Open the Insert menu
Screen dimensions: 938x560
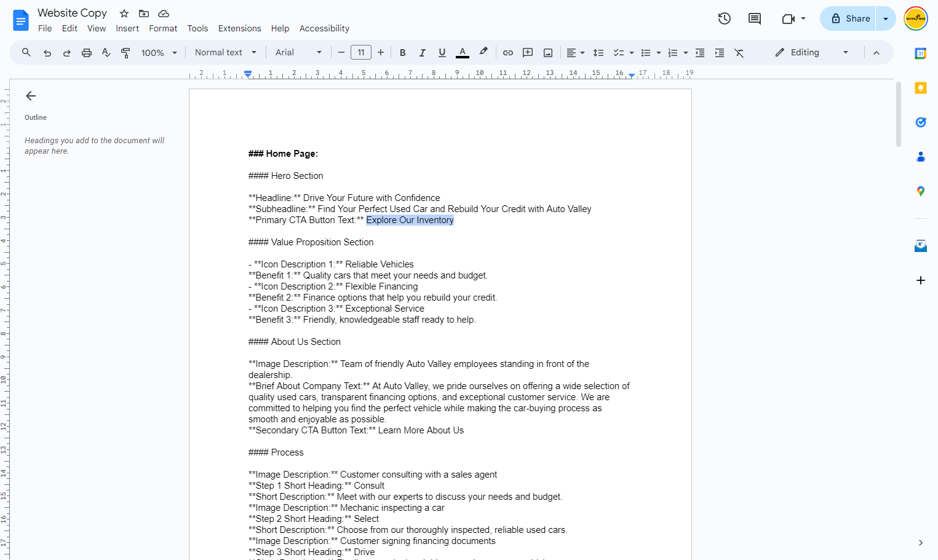(x=127, y=28)
